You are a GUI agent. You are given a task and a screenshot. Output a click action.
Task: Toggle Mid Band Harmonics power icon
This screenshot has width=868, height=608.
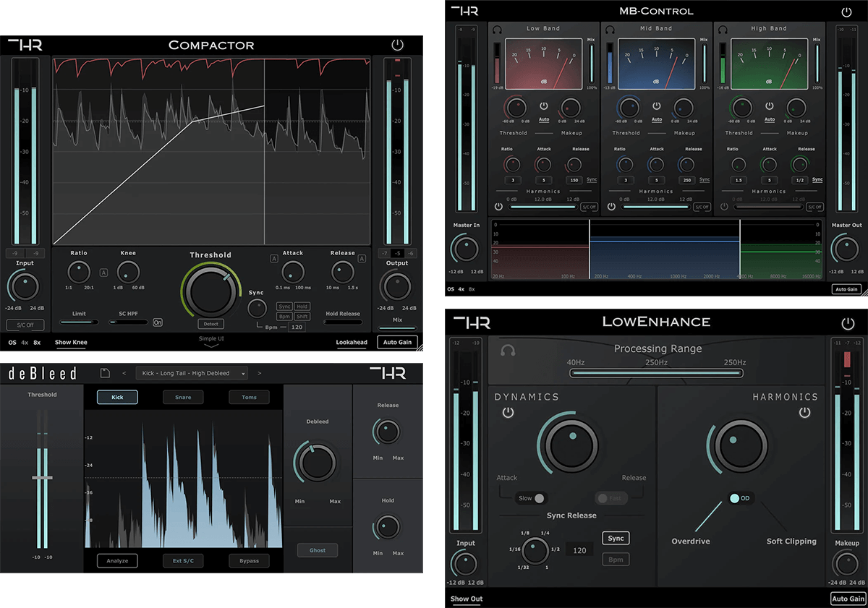pos(611,206)
